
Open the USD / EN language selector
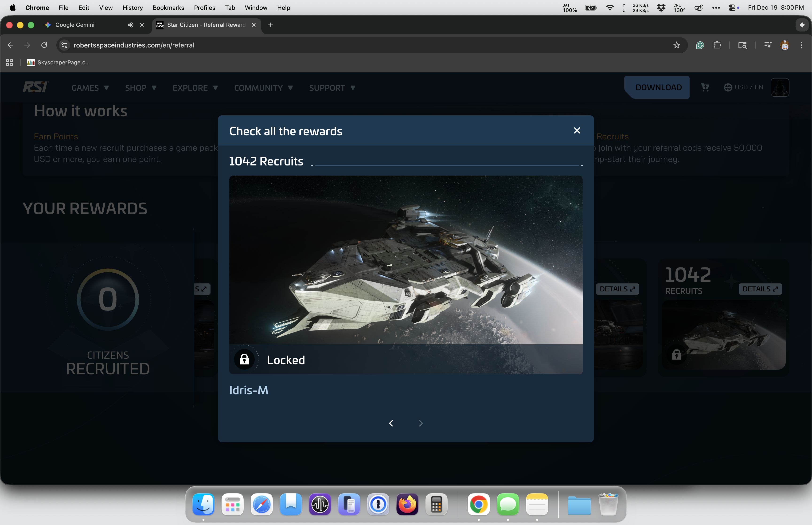tap(743, 87)
